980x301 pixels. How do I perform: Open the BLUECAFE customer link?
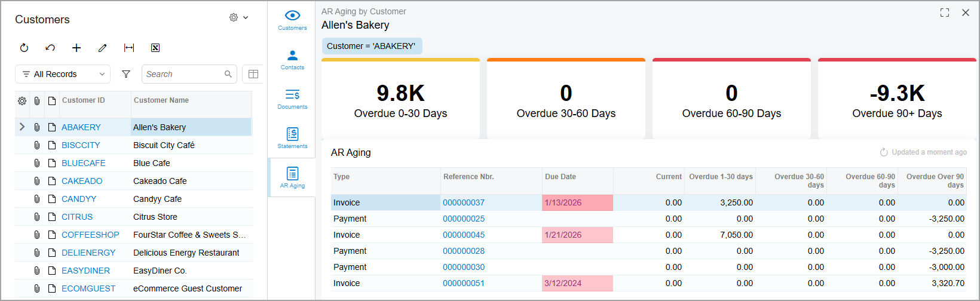[x=84, y=163]
